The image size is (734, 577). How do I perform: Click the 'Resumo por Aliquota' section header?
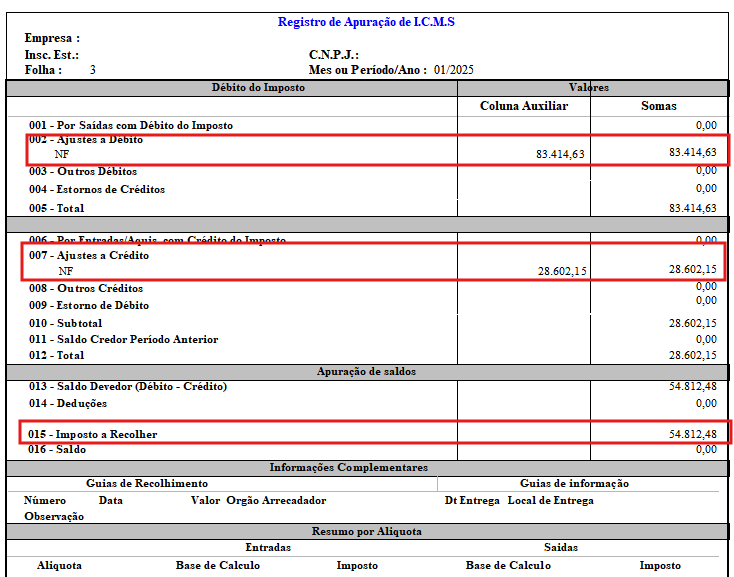[x=367, y=532]
